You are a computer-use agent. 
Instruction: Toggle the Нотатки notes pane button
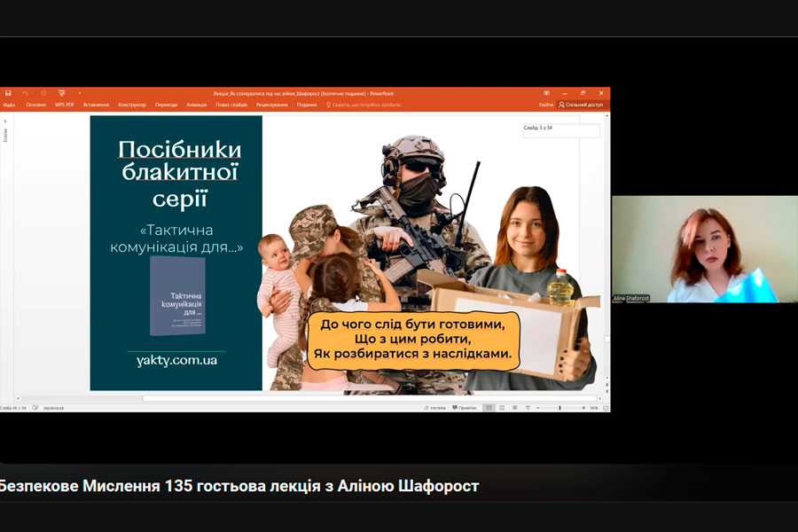coord(434,408)
